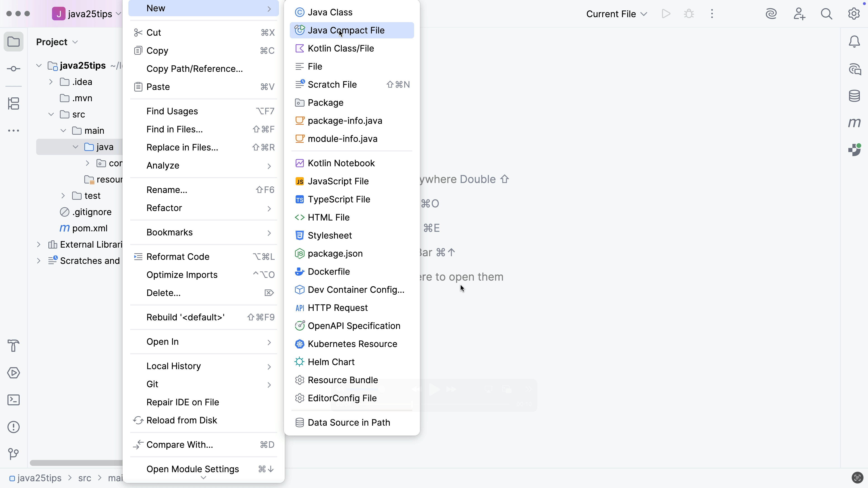Open the Maven tool window
Screen dimensions: 868x488
tap(854, 123)
